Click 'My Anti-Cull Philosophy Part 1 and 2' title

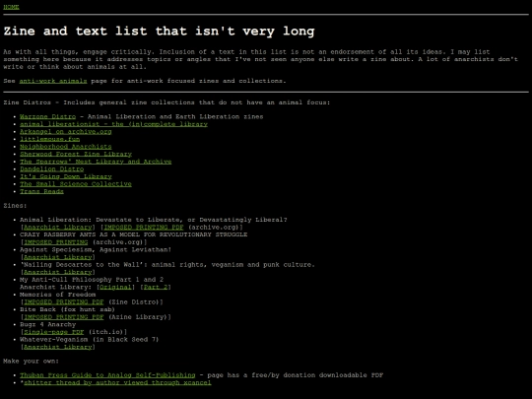[x=92, y=279]
